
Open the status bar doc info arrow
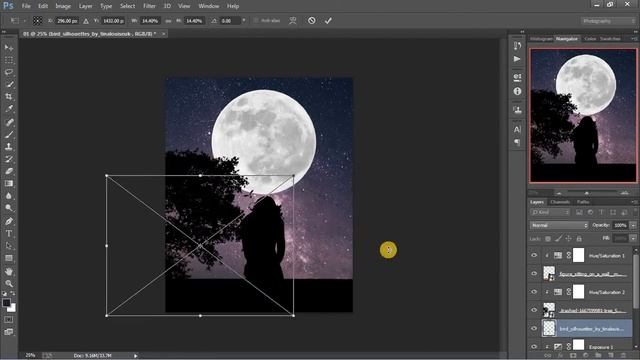[x=136, y=356]
